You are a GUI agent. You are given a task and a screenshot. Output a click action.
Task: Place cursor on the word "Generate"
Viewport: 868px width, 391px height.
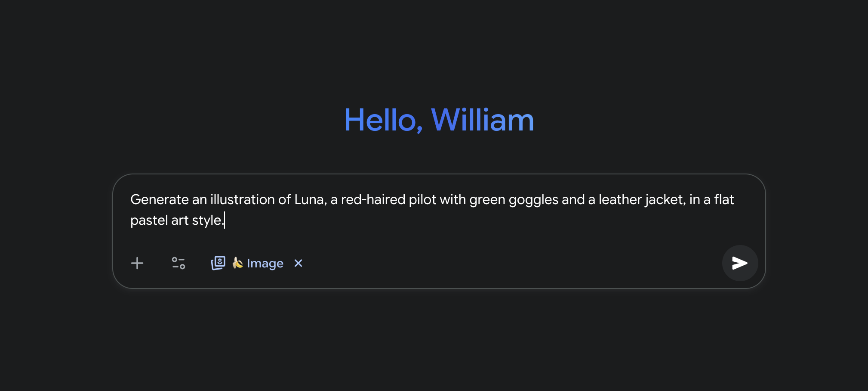click(x=160, y=200)
